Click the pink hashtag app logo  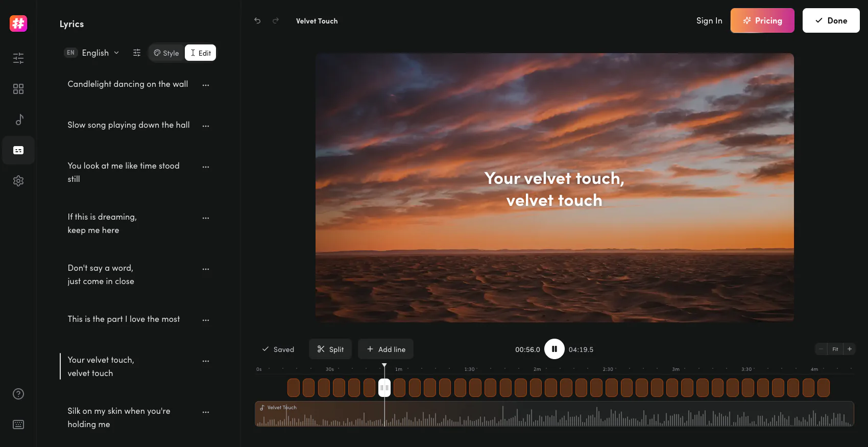pos(18,23)
